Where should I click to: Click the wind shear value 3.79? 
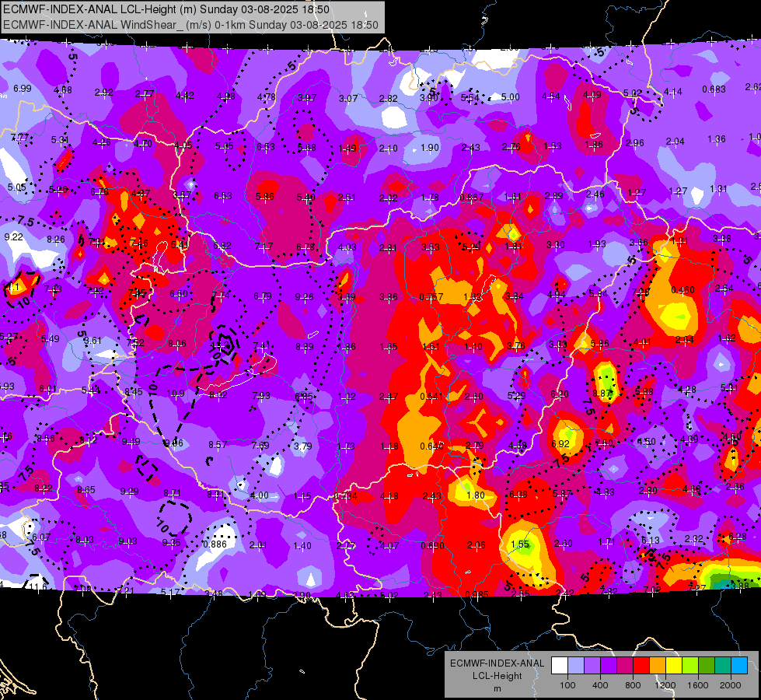(x=303, y=446)
